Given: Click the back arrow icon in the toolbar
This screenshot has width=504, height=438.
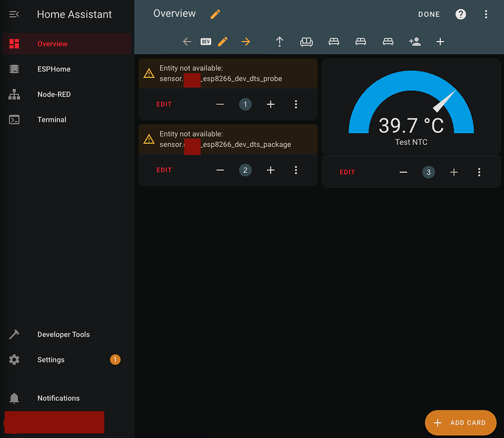Looking at the screenshot, I should click(x=187, y=42).
